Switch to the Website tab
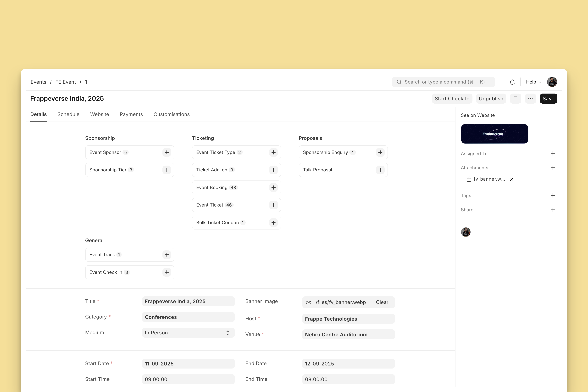The height and width of the screenshot is (392, 588). (100, 114)
